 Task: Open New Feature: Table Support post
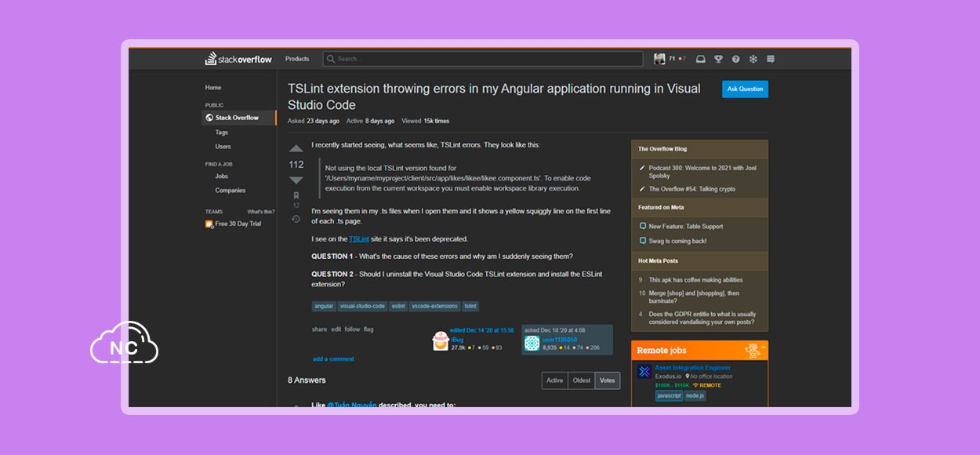686,226
